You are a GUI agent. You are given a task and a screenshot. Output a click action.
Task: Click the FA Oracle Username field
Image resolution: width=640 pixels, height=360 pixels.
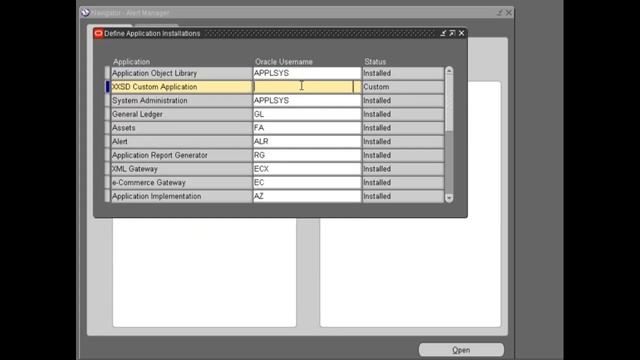[x=307, y=128]
